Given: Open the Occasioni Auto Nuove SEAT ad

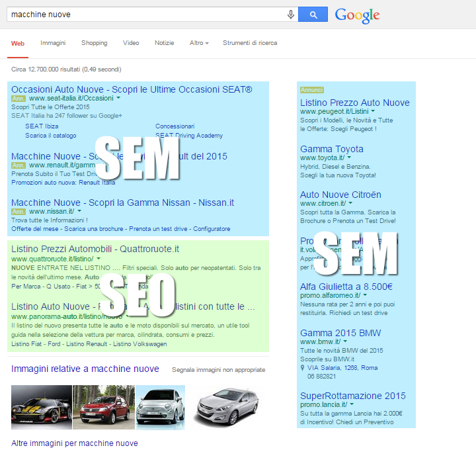Looking at the screenshot, I should [132, 89].
